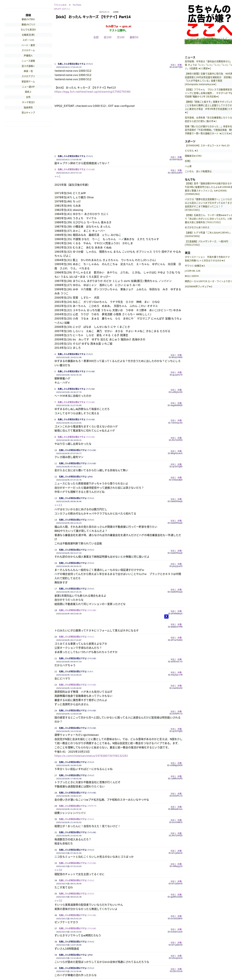Image resolution: width=232 pixels, height=980 pixels.
Task: Open the 独身男性 board
Action: pos(28,108)
